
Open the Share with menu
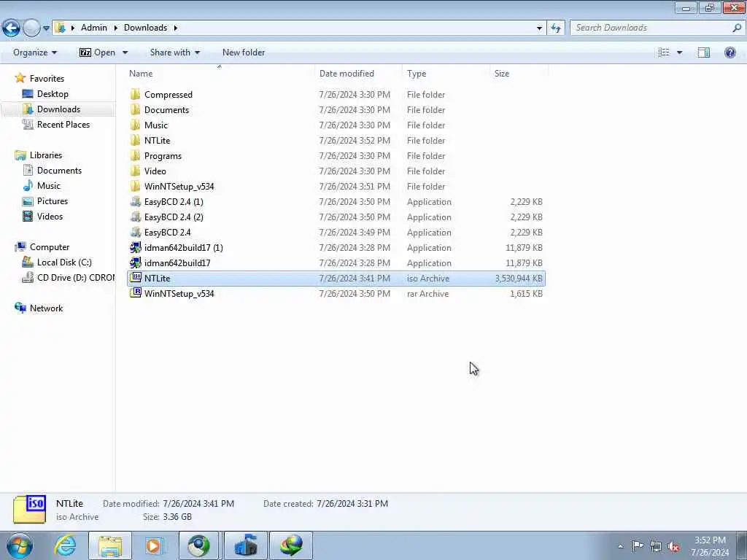(175, 52)
